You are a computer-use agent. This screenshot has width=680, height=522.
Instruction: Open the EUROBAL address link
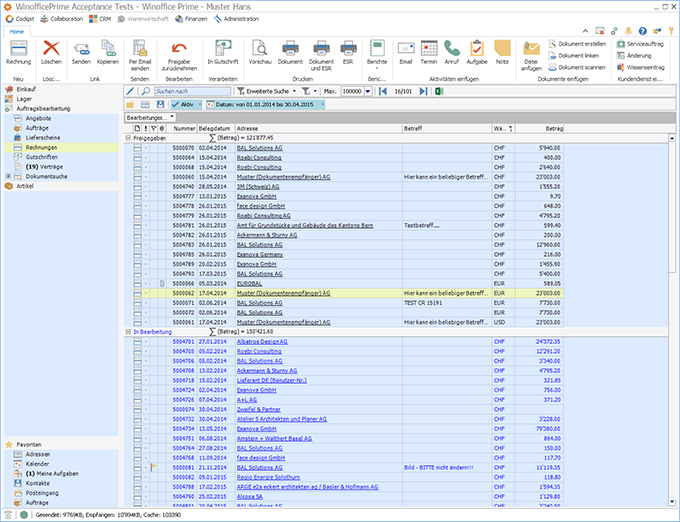coord(249,284)
